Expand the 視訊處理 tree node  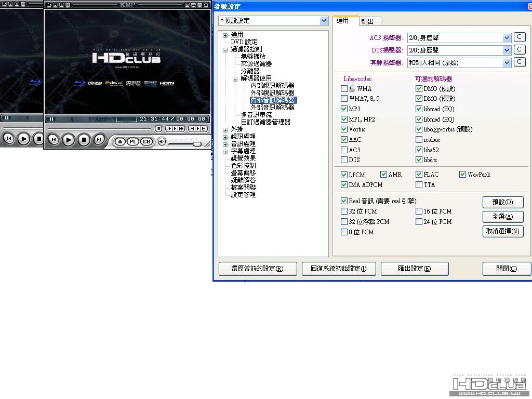tap(225, 137)
